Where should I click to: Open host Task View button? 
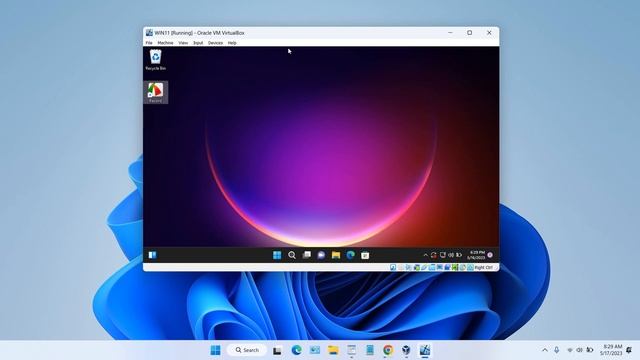coord(277,350)
